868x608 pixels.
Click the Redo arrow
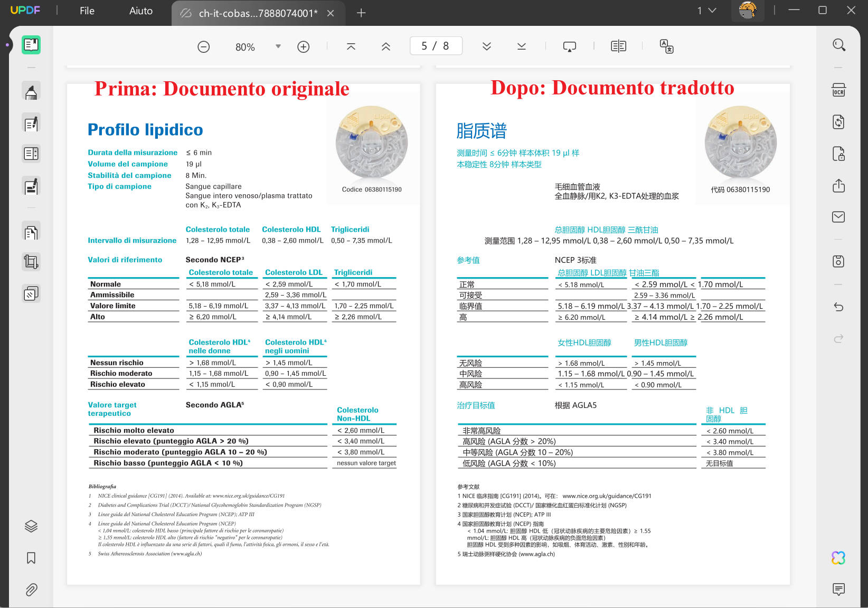point(838,338)
